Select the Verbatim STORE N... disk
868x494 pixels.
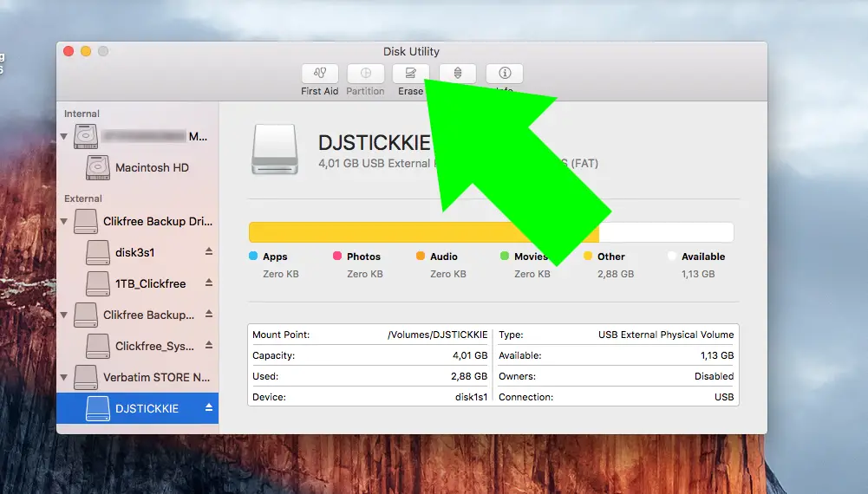tap(137, 377)
